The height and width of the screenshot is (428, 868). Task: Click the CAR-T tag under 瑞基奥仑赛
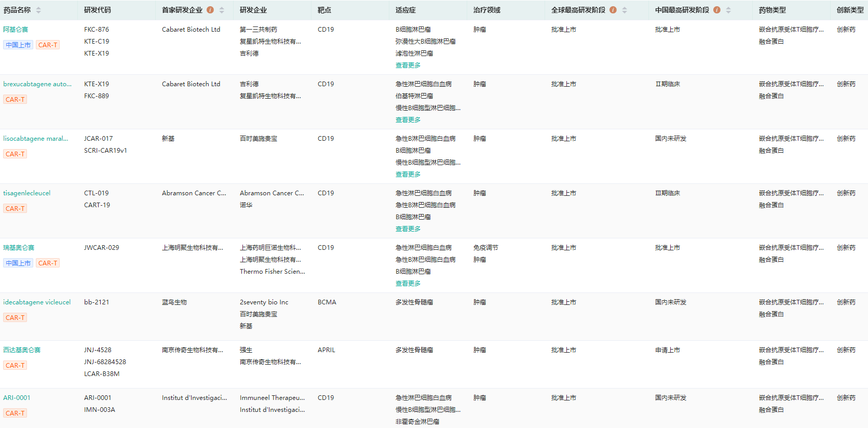[48, 263]
